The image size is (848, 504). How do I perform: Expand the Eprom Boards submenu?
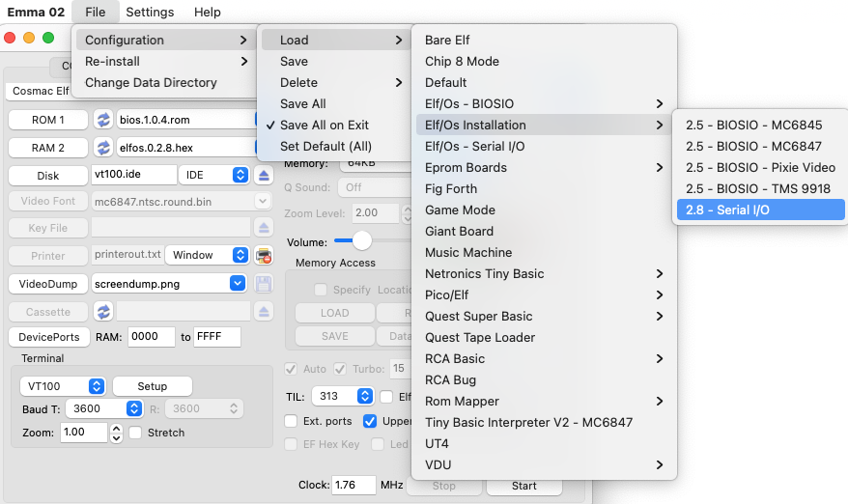click(544, 168)
